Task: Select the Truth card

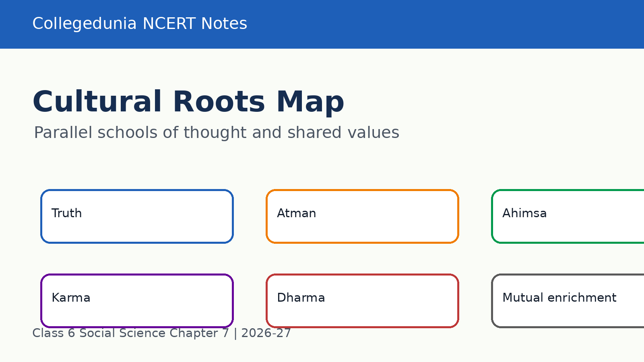Action: point(137,216)
